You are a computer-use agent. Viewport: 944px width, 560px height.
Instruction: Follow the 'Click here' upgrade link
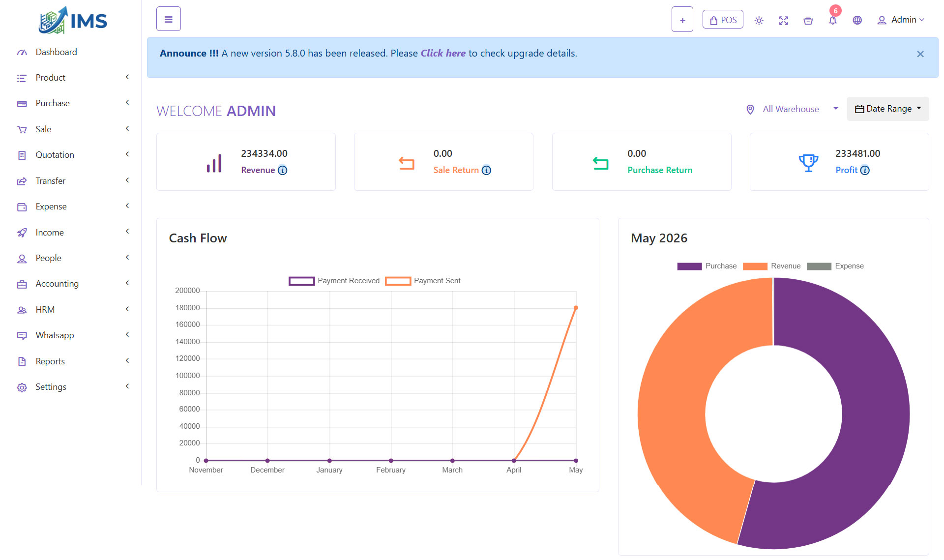pos(443,53)
